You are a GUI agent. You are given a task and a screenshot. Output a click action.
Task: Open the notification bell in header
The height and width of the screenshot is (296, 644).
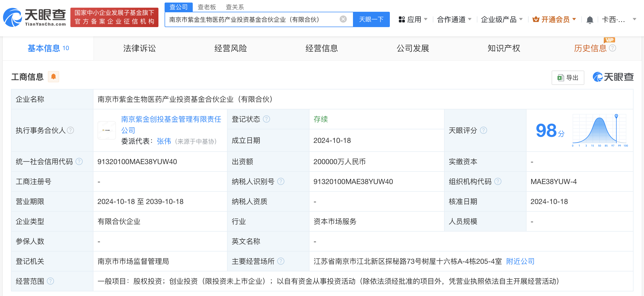590,20
